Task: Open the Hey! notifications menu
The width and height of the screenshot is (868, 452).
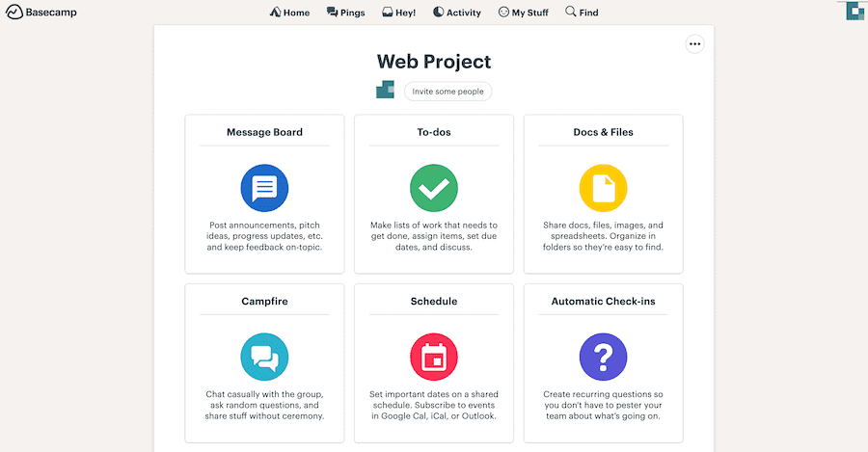Action: [x=398, y=13]
